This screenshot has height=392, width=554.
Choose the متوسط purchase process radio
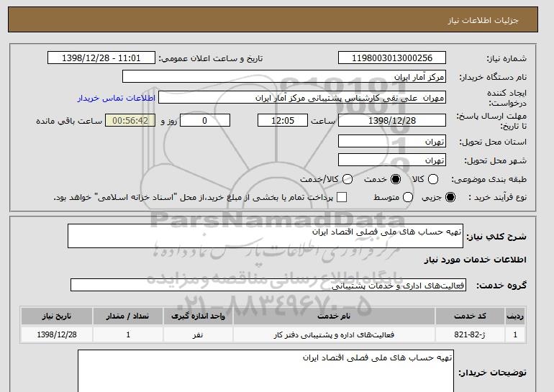click(408, 197)
